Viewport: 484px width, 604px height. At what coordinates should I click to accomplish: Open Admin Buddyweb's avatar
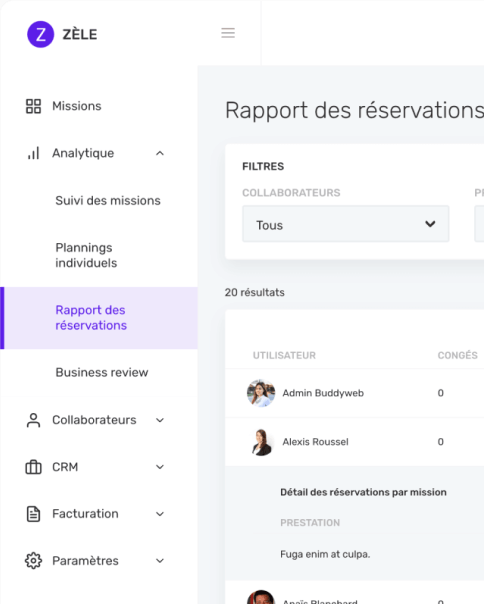point(261,393)
